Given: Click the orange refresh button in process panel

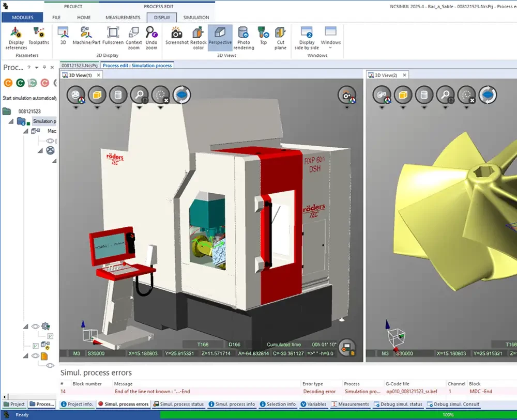Looking at the screenshot, I should (8, 83).
